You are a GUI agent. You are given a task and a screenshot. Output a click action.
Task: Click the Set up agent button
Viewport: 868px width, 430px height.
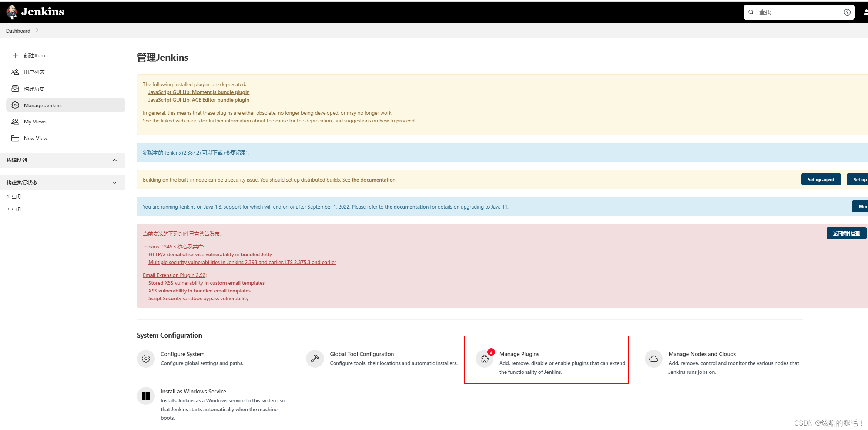821,180
